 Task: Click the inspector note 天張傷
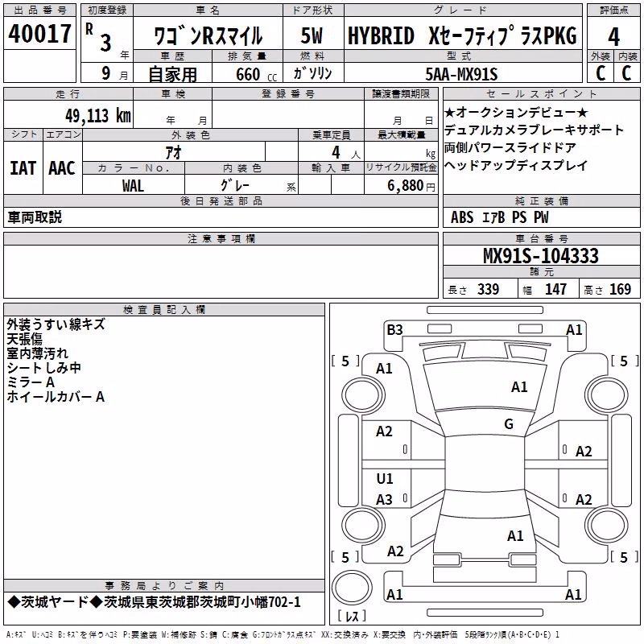[25, 339]
